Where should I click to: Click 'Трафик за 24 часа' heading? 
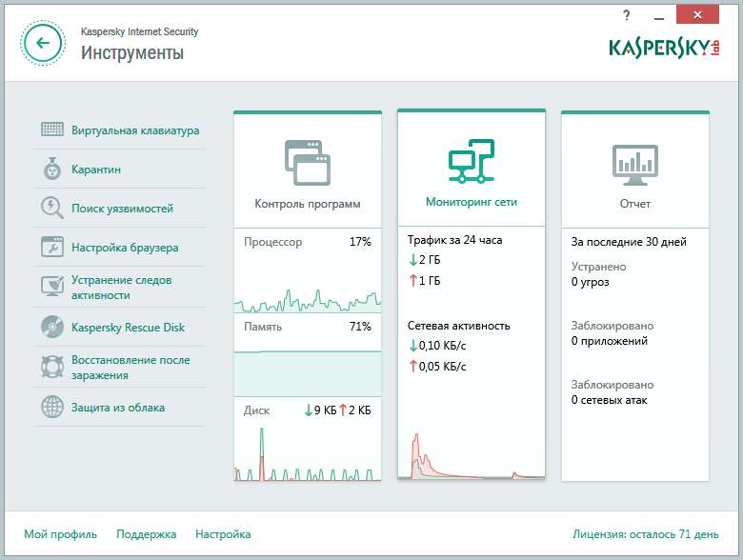(455, 240)
